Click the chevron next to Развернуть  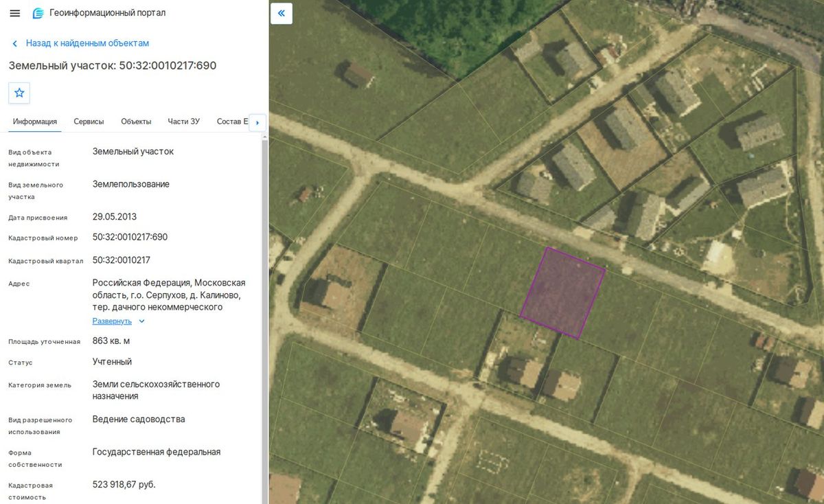coord(142,321)
